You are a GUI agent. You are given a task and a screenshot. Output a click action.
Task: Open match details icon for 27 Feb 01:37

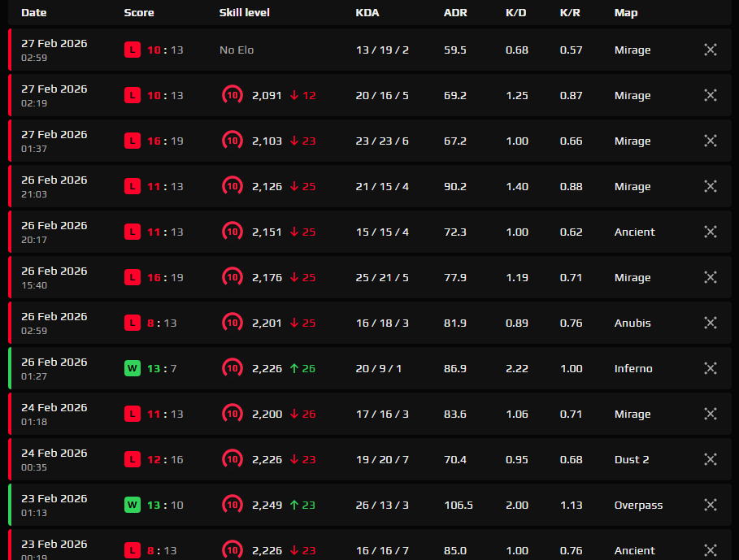pyautogui.click(x=711, y=141)
